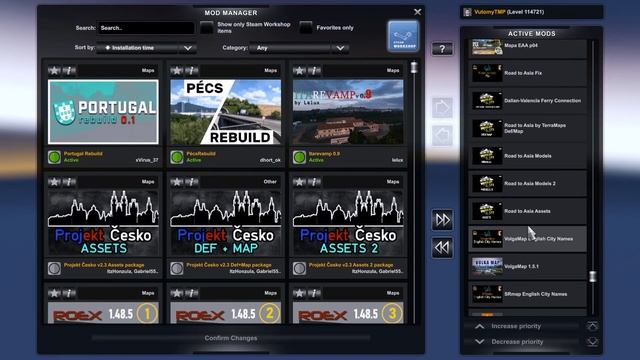Select VolgaMap 1.5.1 in active mods
This screenshot has height=360, width=640.
click(x=527, y=267)
